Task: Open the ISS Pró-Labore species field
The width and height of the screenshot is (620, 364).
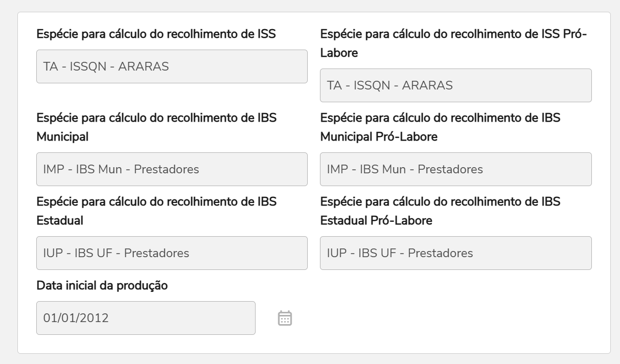Action: pos(455,85)
